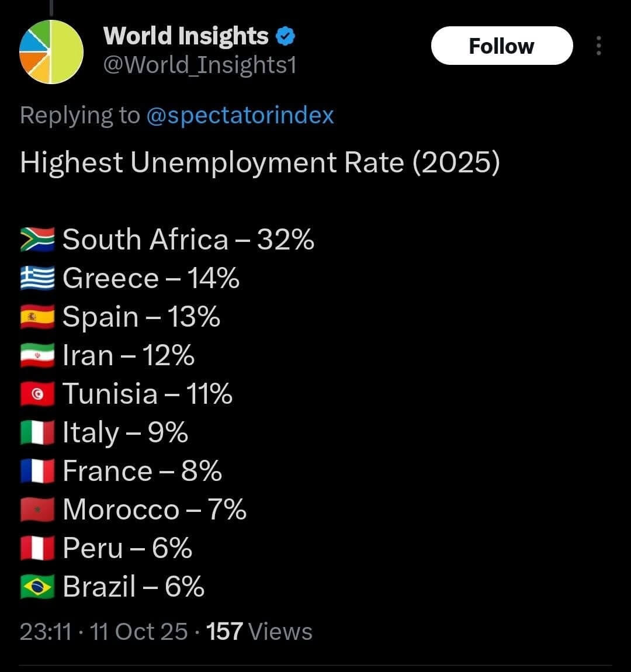Open the @spectatorindex mention link
Image resolution: width=631 pixels, height=672 pixels.
tap(240, 115)
